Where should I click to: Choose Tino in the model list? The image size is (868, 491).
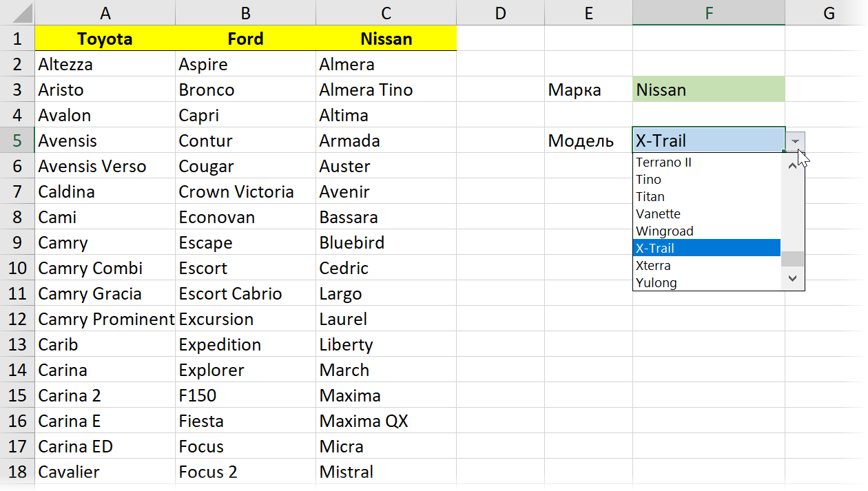click(649, 180)
